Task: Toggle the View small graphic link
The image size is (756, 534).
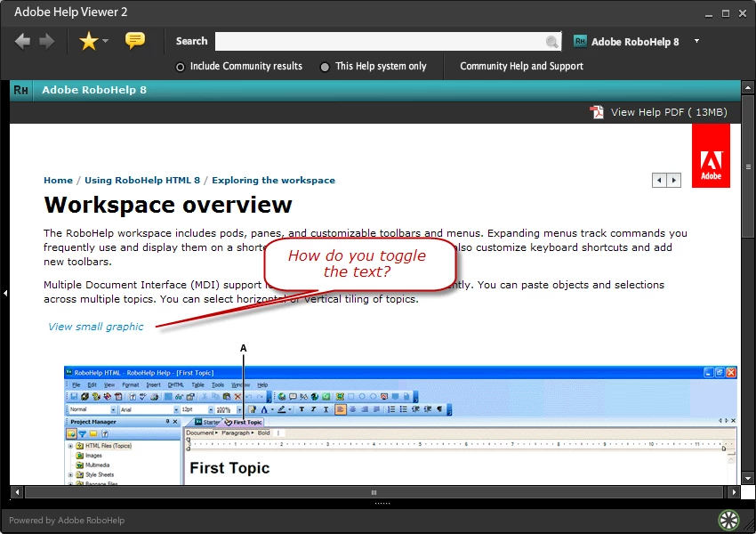Action: point(95,327)
